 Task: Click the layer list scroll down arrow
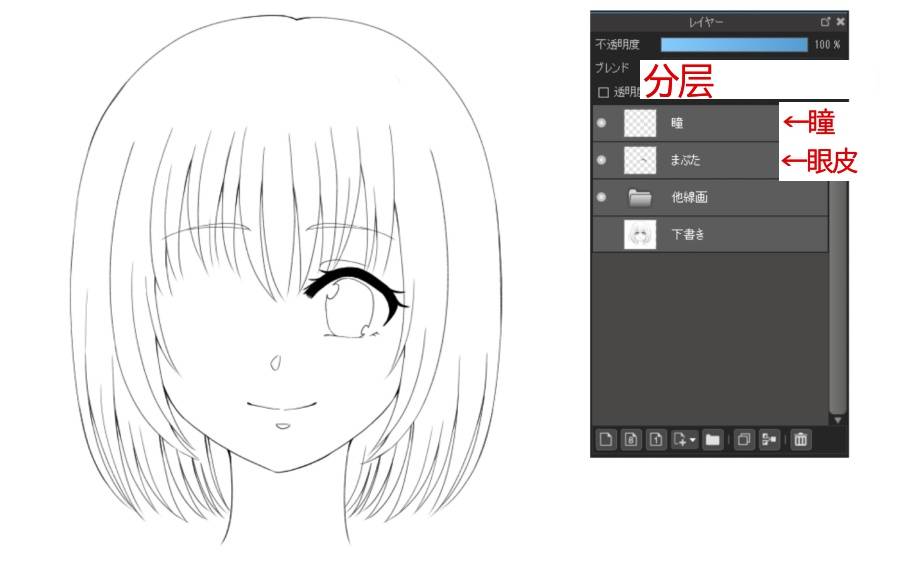click(x=838, y=420)
